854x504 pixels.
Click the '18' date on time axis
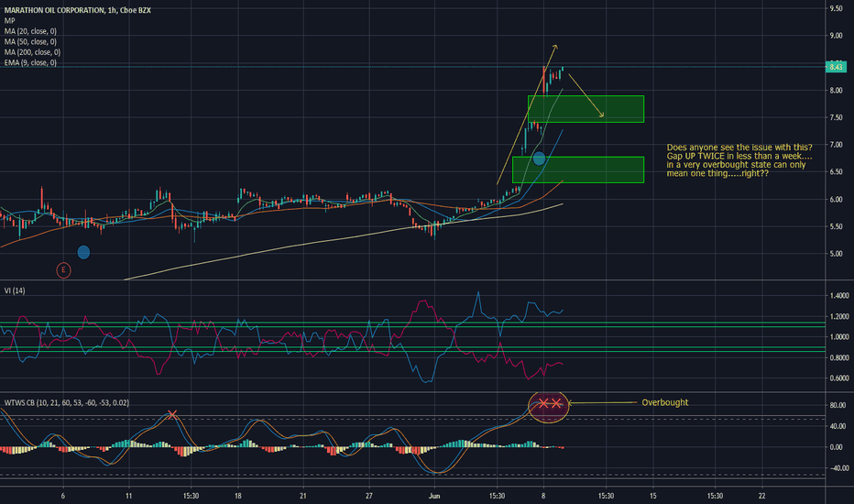[x=238, y=496]
